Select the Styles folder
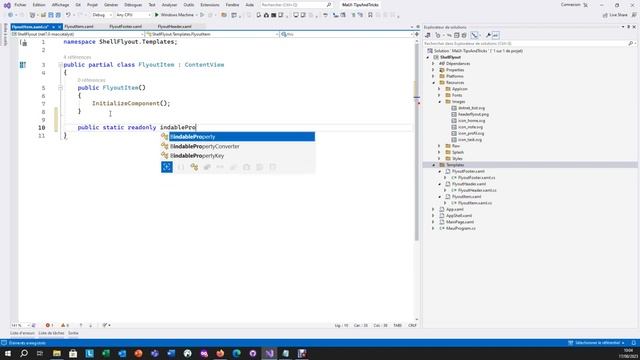The height and width of the screenshot is (360, 640). pyautogui.click(x=457, y=158)
